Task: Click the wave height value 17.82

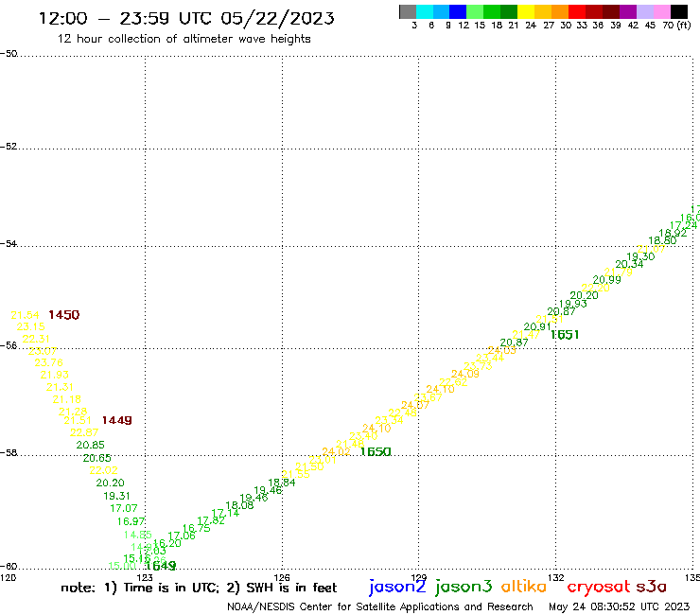Action: tap(211, 520)
